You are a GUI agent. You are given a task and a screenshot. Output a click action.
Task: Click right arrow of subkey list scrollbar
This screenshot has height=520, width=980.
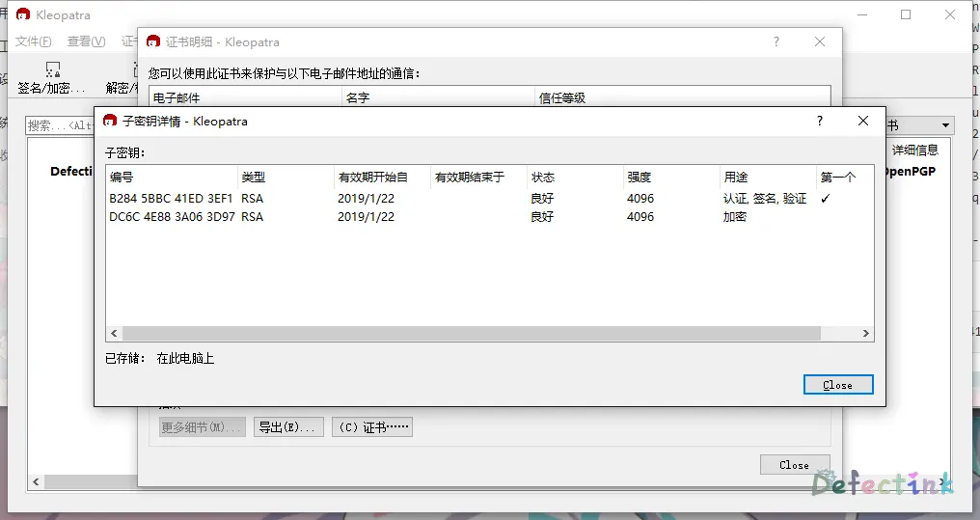point(865,333)
